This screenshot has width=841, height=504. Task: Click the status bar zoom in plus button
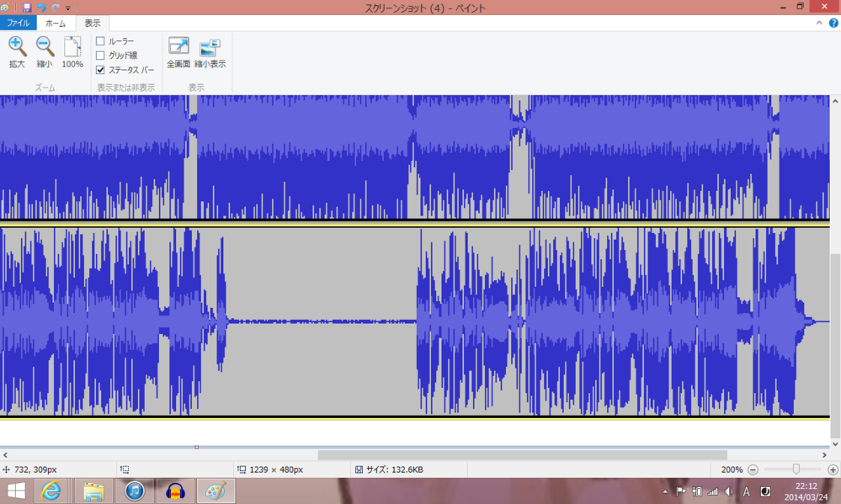point(833,470)
